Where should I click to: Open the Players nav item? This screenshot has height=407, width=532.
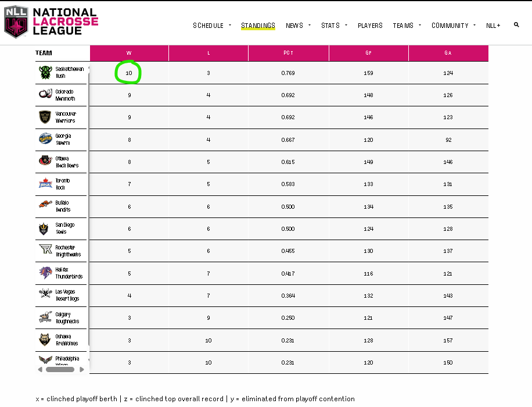tap(370, 26)
